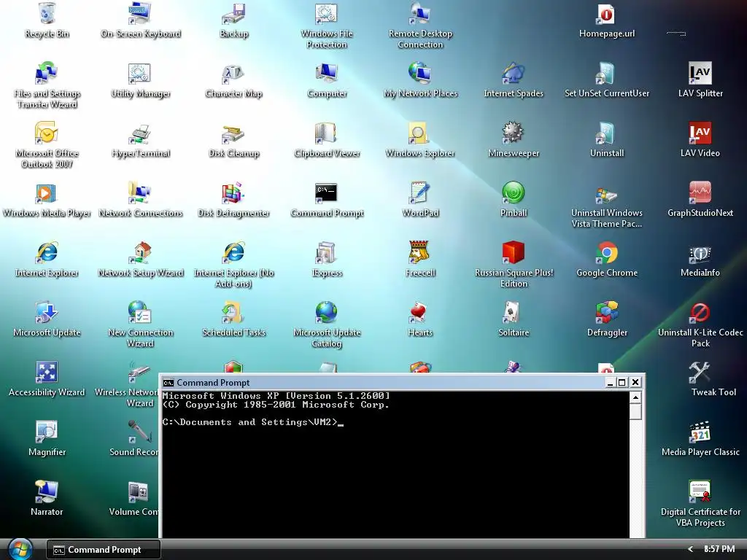Click the Defraggler icon

(x=607, y=312)
